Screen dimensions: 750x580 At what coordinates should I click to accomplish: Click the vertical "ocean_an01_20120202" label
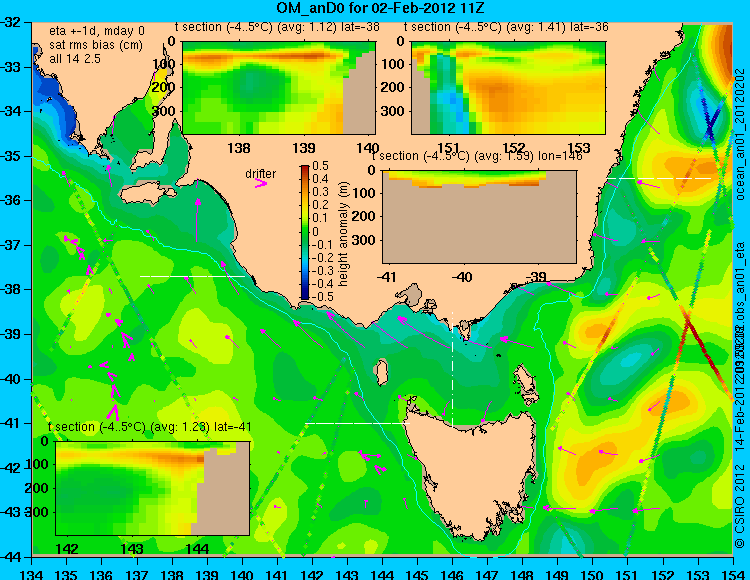coord(740,135)
